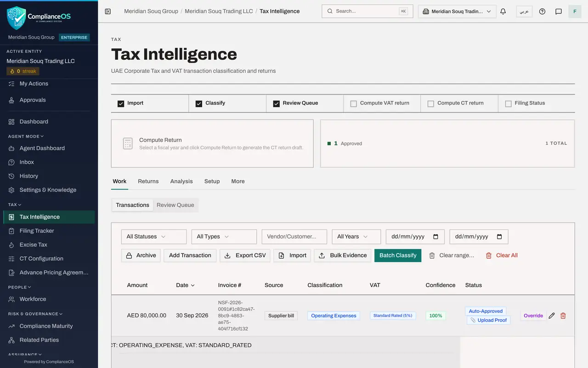This screenshot has width=588, height=368.
Task: Delete the AED 80,000.00 transaction
Action: pyautogui.click(x=563, y=316)
